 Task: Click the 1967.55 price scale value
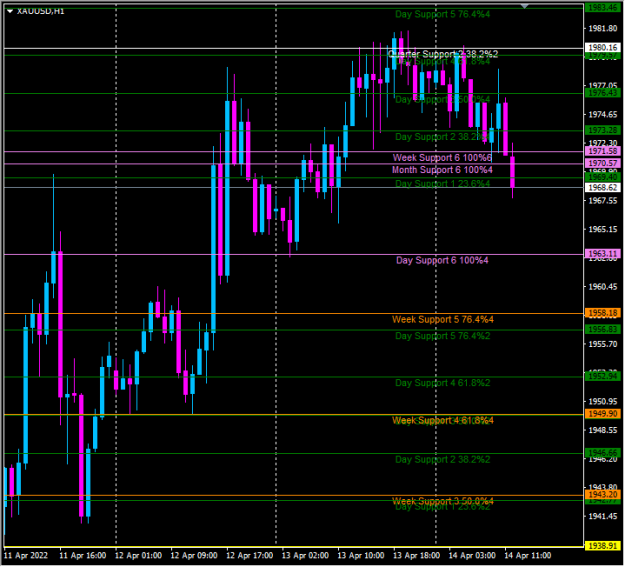(x=603, y=201)
